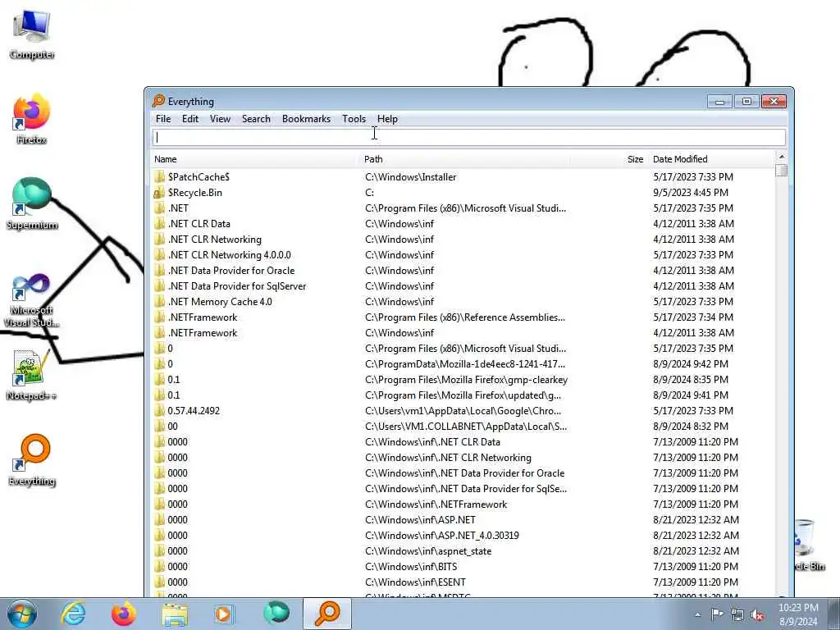
Task: Select 0000 in ASP.NET_4.0.30319 path
Action: coord(177,535)
